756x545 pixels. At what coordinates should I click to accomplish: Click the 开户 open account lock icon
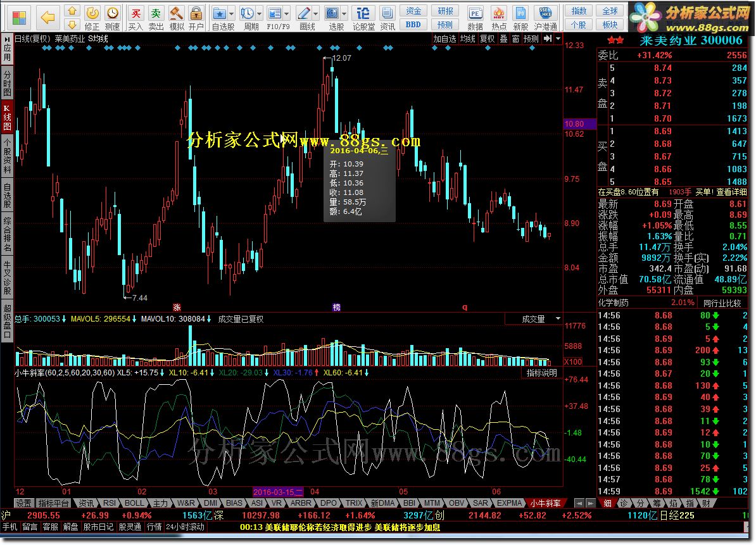196,18
